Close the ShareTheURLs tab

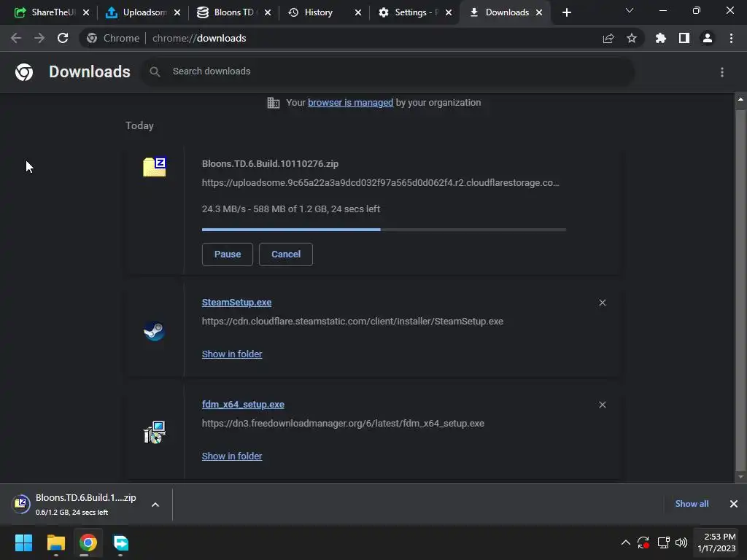click(x=86, y=12)
